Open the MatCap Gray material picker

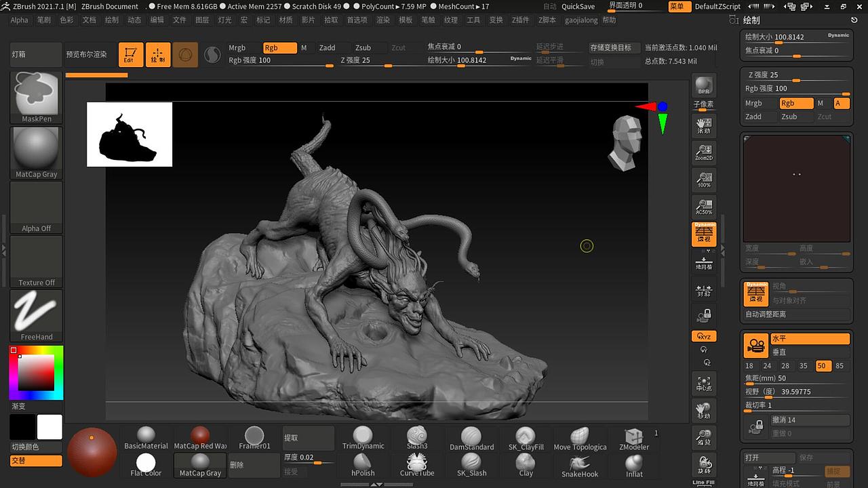(37, 152)
